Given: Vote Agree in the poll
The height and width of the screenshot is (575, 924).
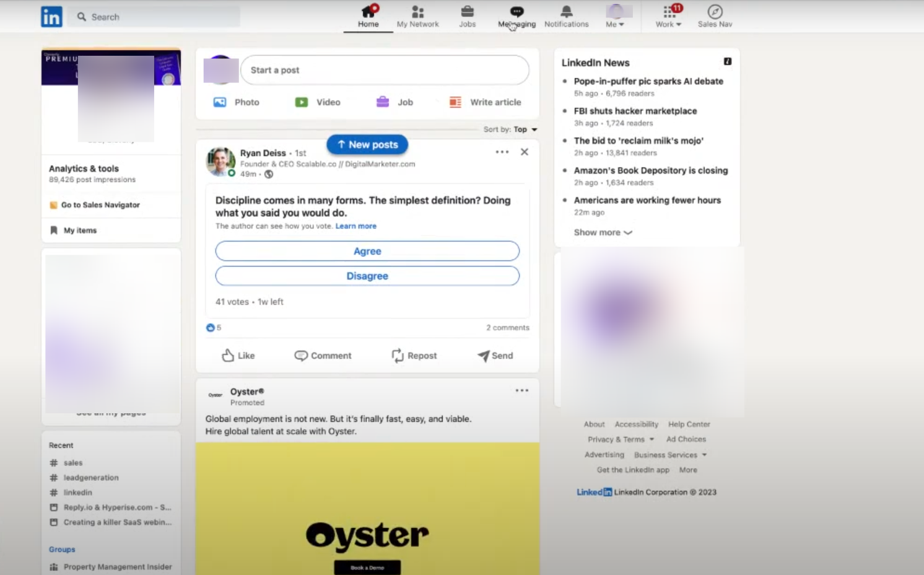Looking at the screenshot, I should point(367,251).
